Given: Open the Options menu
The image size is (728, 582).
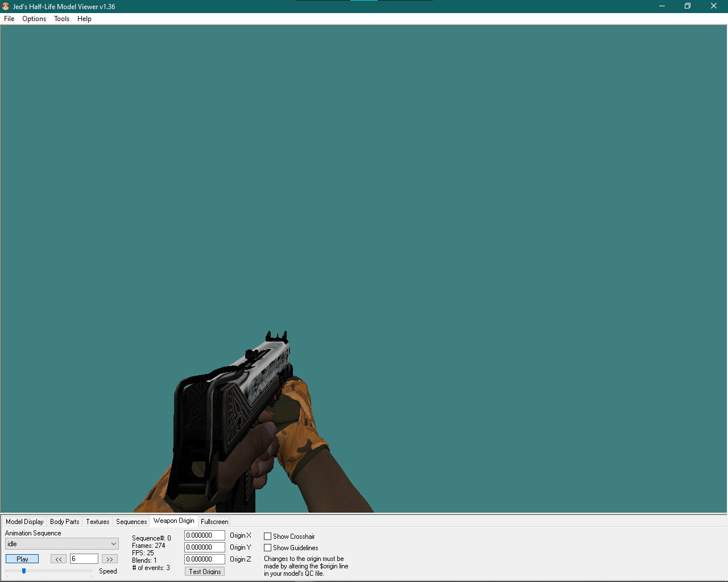Looking at the screenshot, I should coord(34,19).
